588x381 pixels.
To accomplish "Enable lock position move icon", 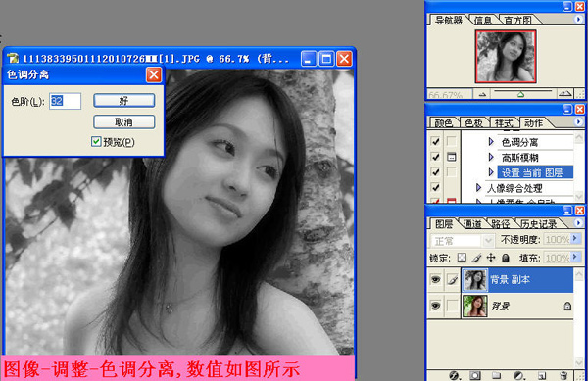I will pyautogui.click(x=491, y=258).
